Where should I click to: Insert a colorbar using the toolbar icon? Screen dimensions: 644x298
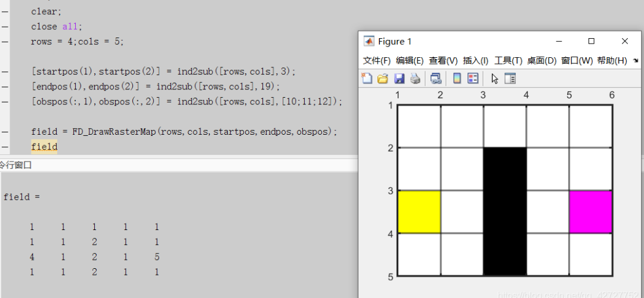click(457, 79)
